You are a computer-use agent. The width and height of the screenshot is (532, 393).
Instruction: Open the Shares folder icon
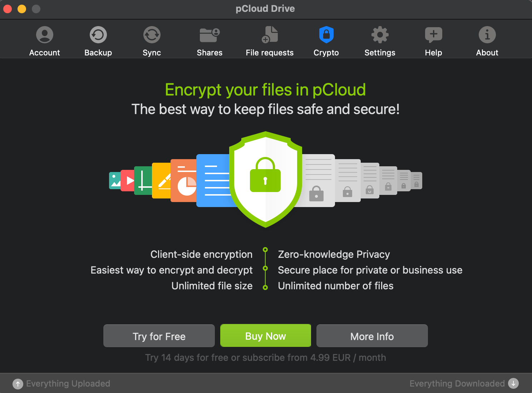210,35
